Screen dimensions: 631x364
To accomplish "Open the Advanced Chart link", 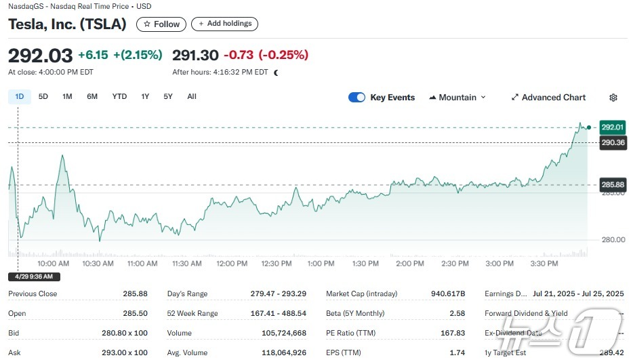I will click(x=553, y=98).
